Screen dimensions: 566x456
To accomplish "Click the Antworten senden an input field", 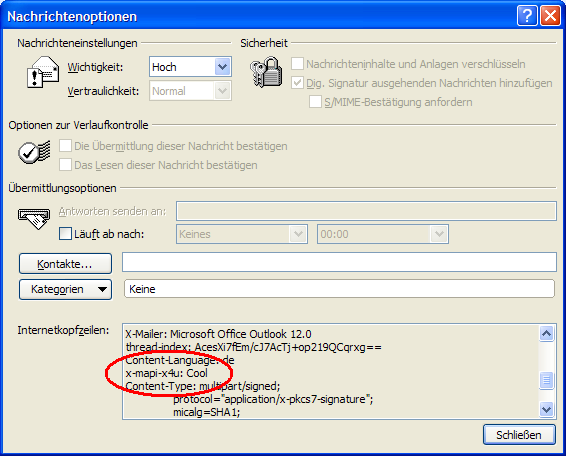I will tap(366, 211).
